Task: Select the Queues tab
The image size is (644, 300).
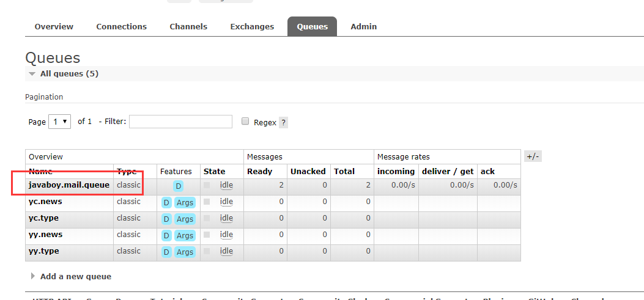Action: point(312,27)
